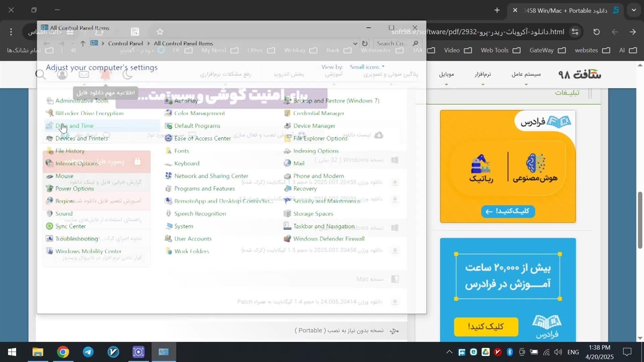Open the Windows Start menu
Viewport: 644px width, 362px height.
[12, 352]
